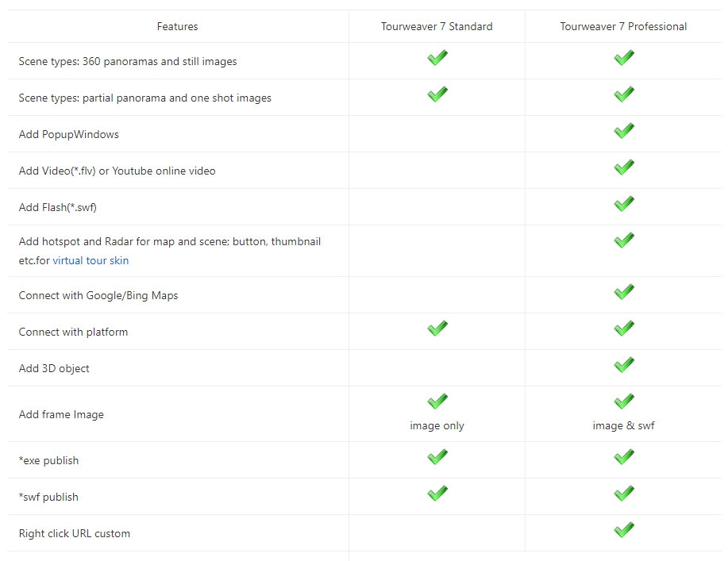Click Standard checkmark for 360 panoramas row
The image size is (728, 561).
(437, 58)
